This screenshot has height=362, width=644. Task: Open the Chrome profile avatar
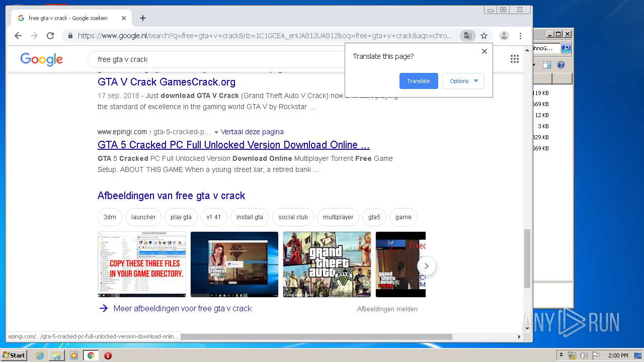504,36
